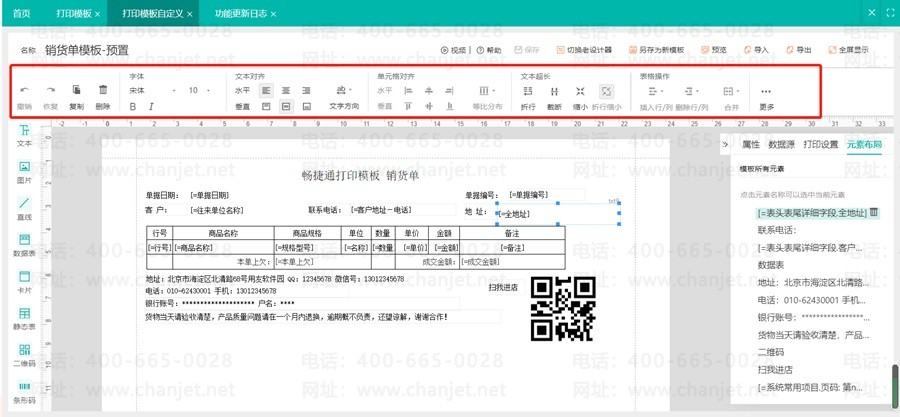Insert a 二维码 QR code element
This screenshot has width=900, height=417.
[x=25, y=356]
